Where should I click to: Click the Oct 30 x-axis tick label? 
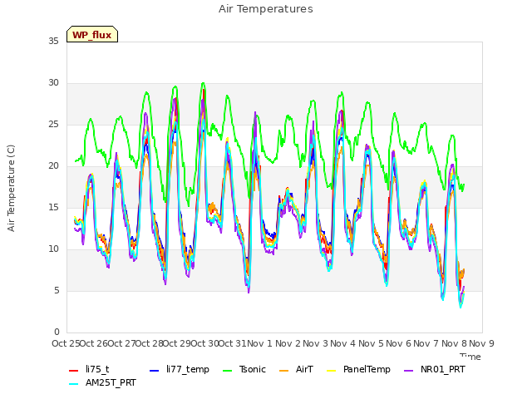coord(205,343)
